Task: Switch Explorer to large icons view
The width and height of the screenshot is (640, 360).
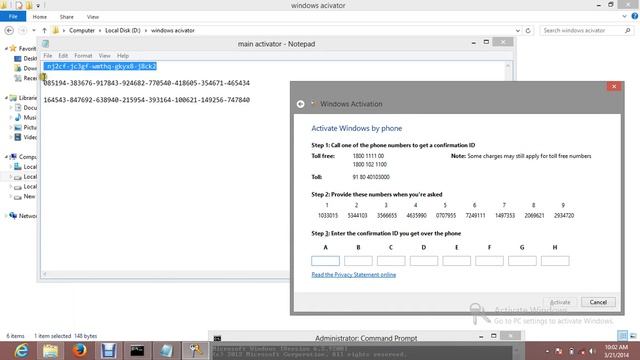Action: coord(633,336)
